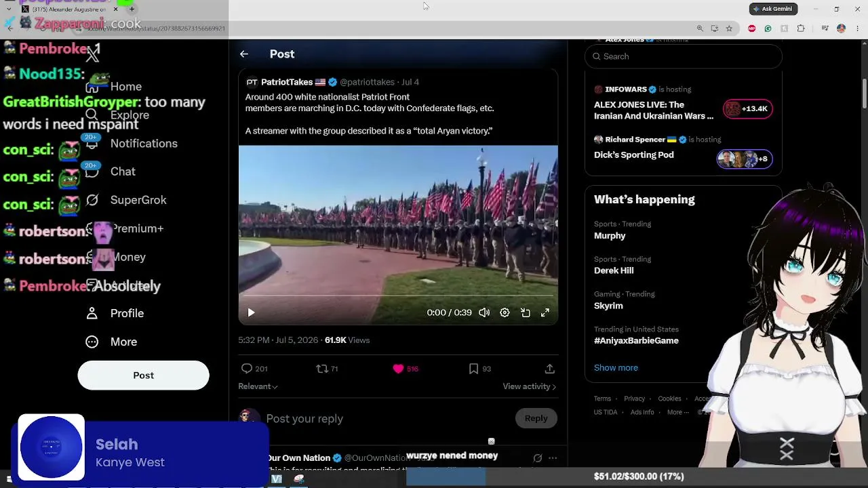Expand the footer More options
The width and height of the screenshot is (868, 488).
pos(677,412)
